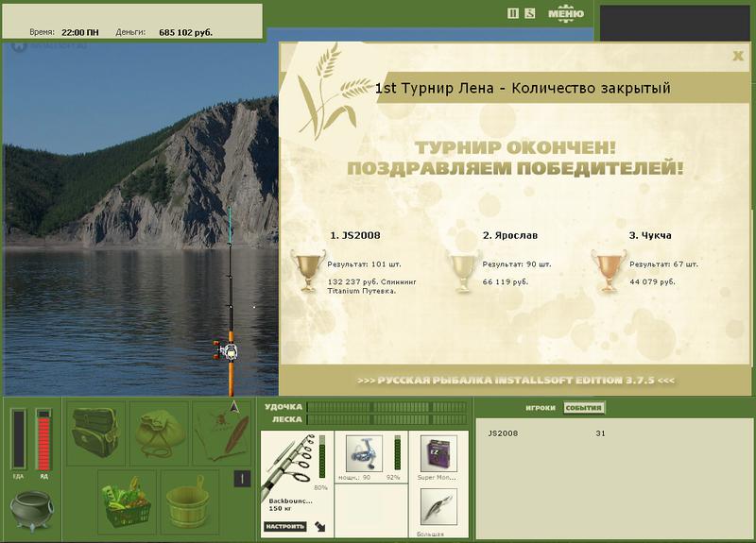Click the 'Backbounc... 150 кг' rod label

click(291, 504)
